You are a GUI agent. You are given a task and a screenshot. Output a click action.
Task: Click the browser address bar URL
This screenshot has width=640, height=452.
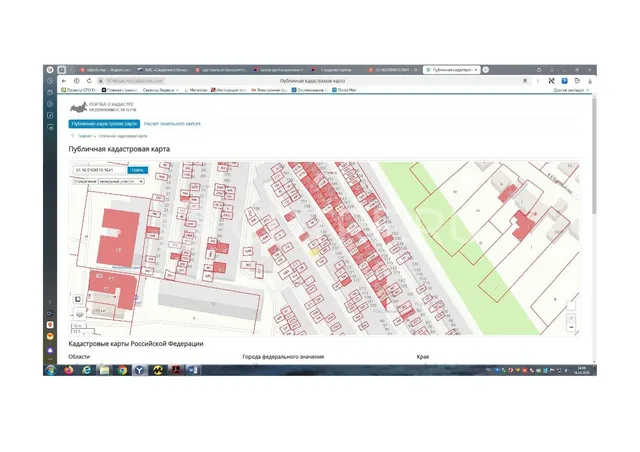coord(135,81)
